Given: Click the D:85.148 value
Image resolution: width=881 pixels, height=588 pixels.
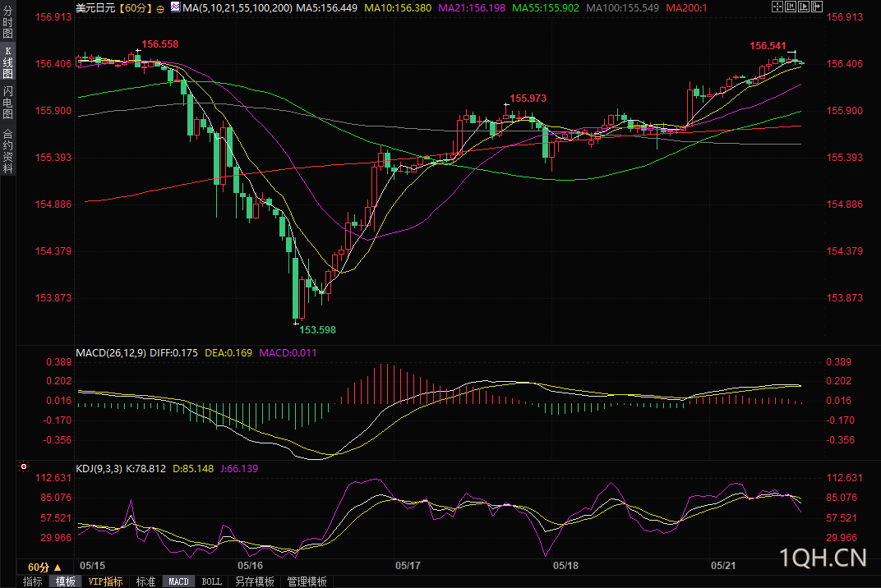Looking at the screenshot, I should (x=193, y=468).
